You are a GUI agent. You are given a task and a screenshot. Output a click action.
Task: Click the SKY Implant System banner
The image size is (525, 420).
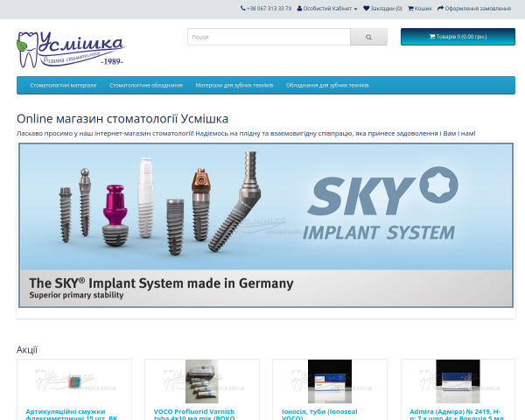pyautogui.click(x=266, y=226)
